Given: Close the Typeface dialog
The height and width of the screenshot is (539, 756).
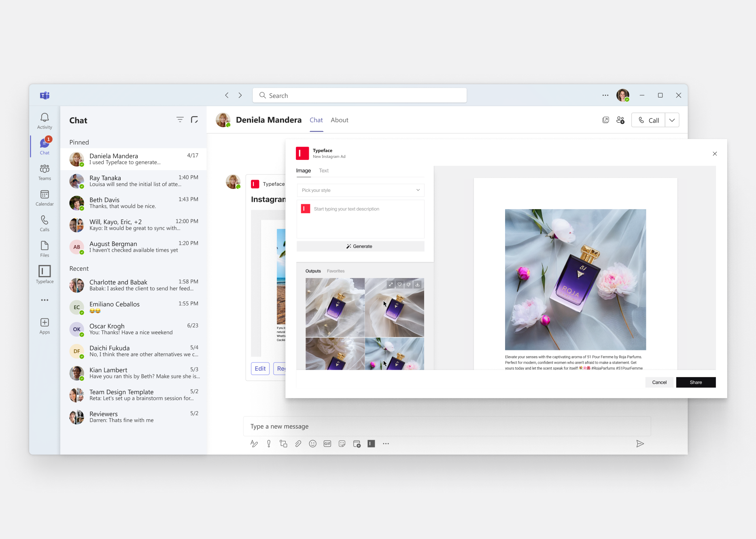Looking at the screenshot, I should pos(715,154).
